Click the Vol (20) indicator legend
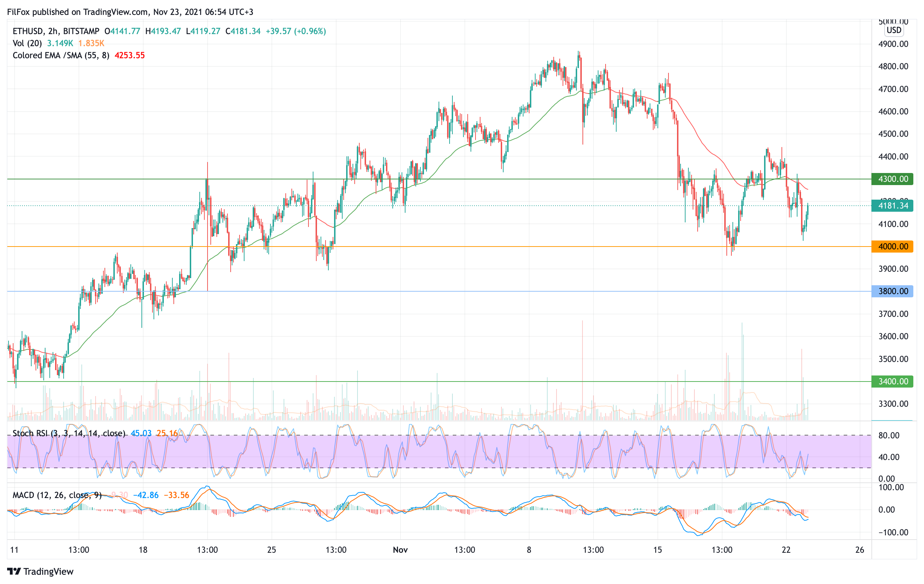This screenshot has width=924, height=584. pyautogui.click(x=27, y=43)
